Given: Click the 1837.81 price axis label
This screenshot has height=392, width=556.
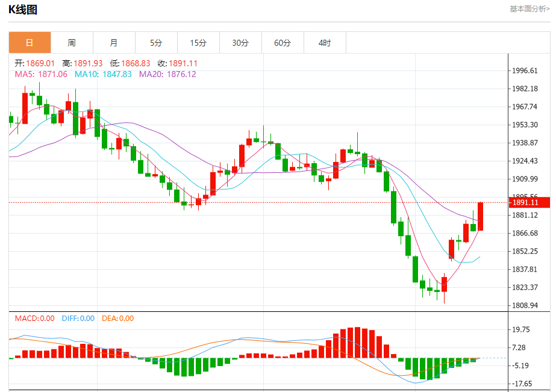Looking at the screenshot, I should 525,269.
